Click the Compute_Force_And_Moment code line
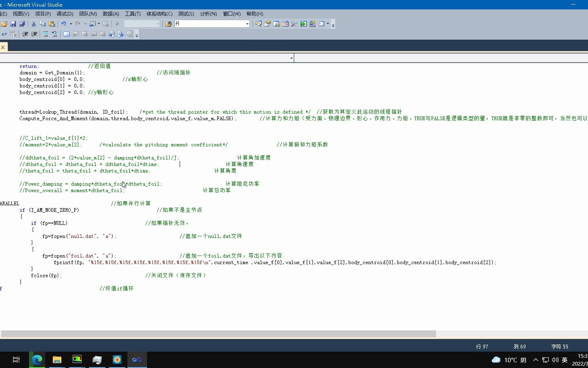The height and width of the screenshot is (368, 588). point(128,119)
